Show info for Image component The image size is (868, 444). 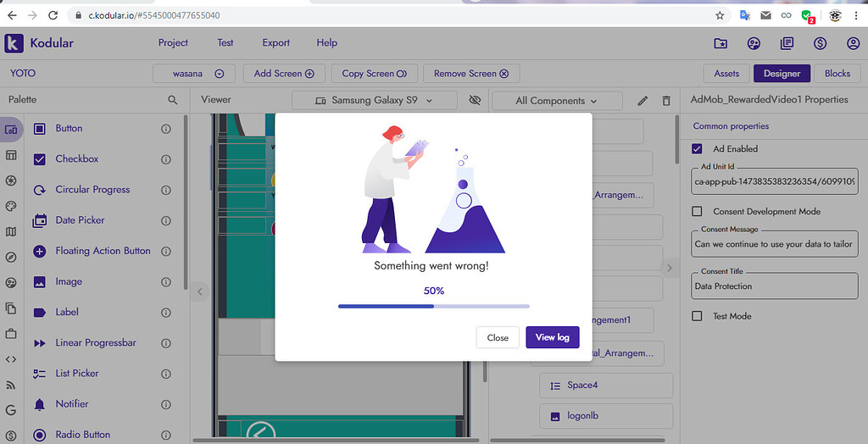[165, 282]
